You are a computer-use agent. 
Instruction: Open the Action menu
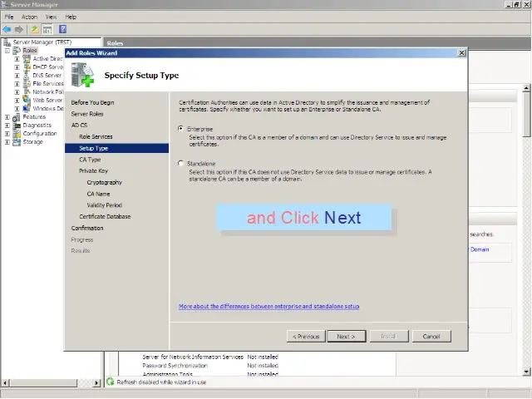(30, 17)
